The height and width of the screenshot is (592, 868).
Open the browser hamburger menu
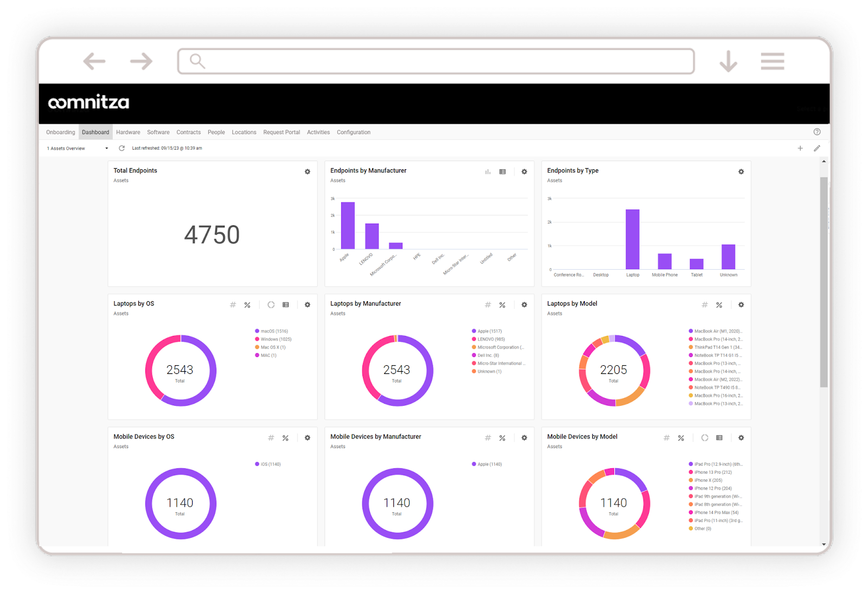(773, 61)
